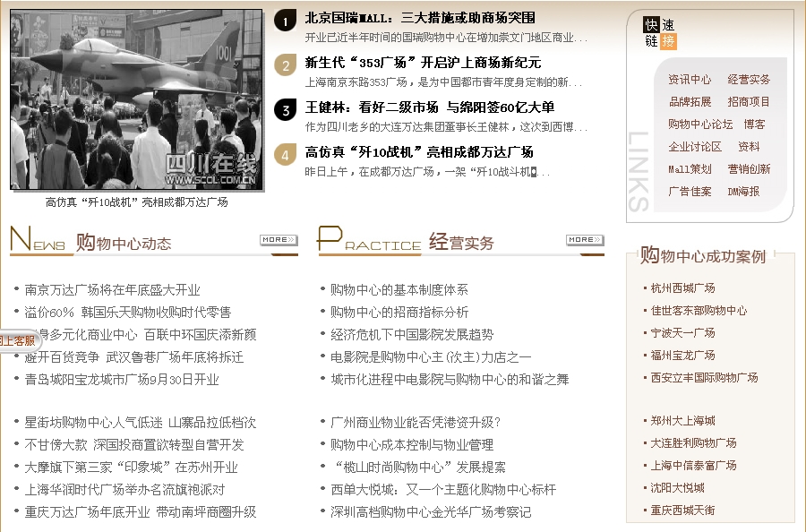Go to 博客 in quick links
The width and height of the screenshot is (806, 532).
(x=755, y=124)
